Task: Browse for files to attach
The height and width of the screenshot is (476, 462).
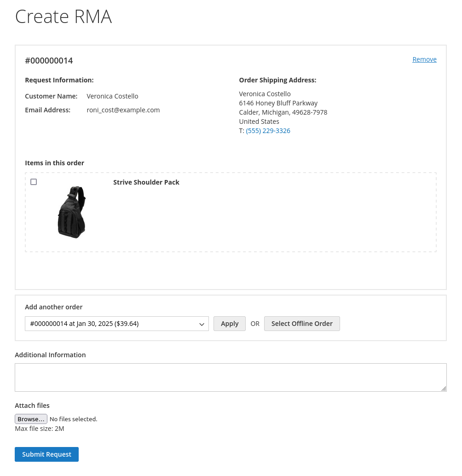Action: 31,419
